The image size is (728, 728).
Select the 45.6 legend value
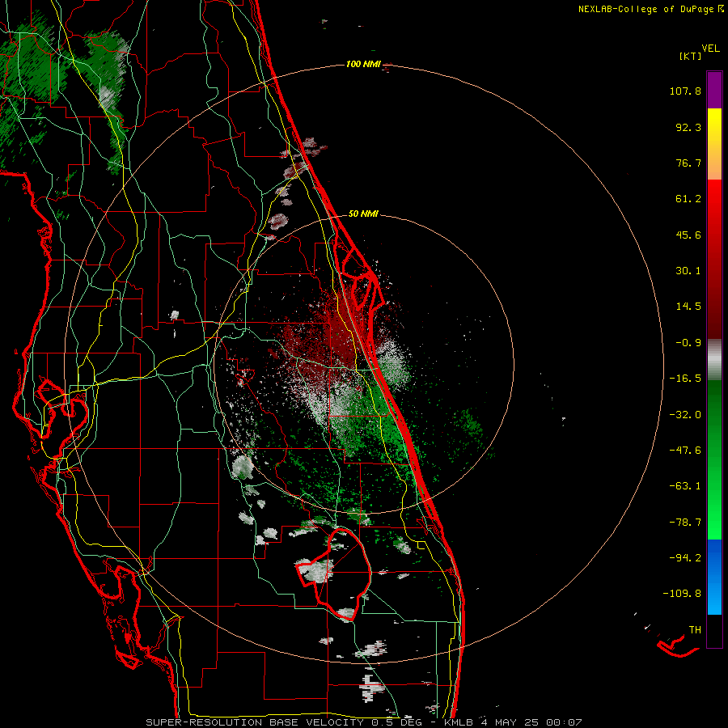tap(688, 235)
